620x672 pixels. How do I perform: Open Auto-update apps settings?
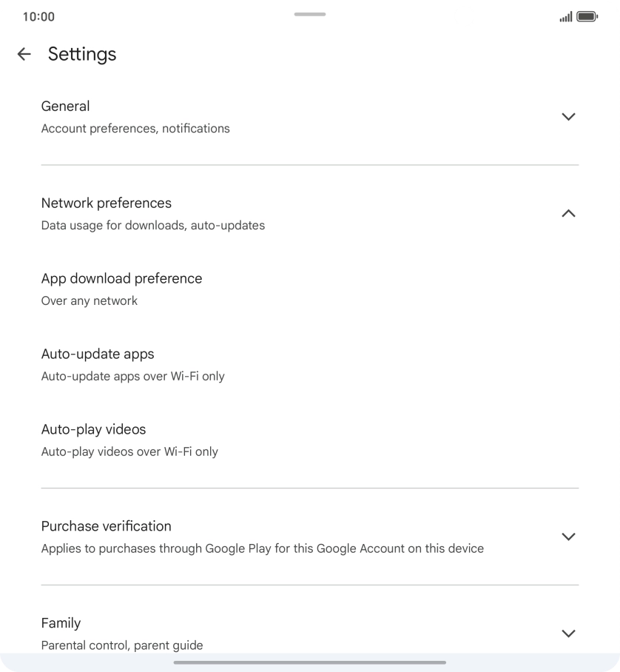coord(97,354)
